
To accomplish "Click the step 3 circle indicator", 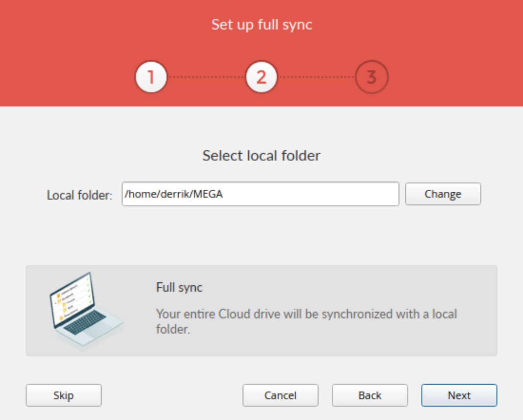I will (x=373, y=77).
